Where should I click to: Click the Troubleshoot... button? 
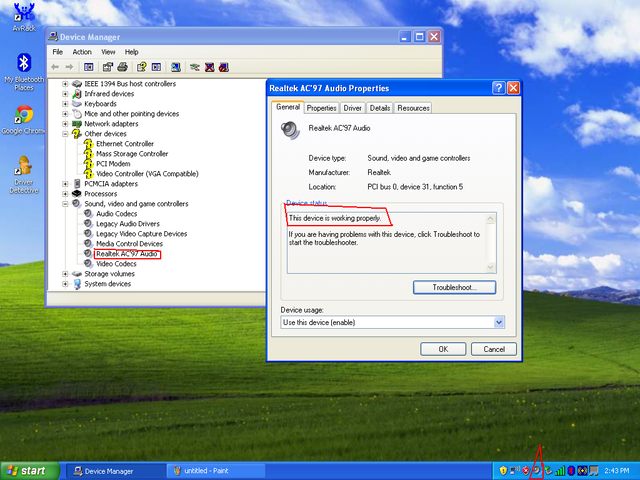pyautogui.click(x=455, y=287)
